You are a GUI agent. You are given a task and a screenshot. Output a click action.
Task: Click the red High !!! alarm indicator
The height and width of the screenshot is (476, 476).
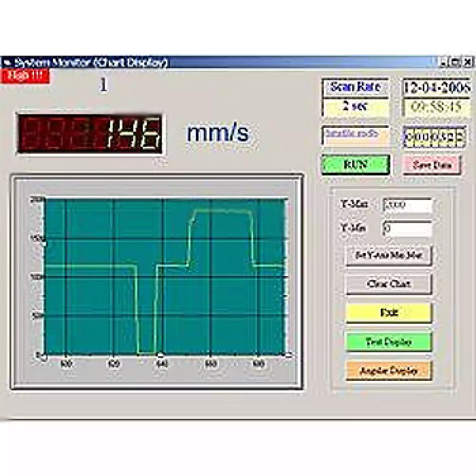tap(25, 76)
